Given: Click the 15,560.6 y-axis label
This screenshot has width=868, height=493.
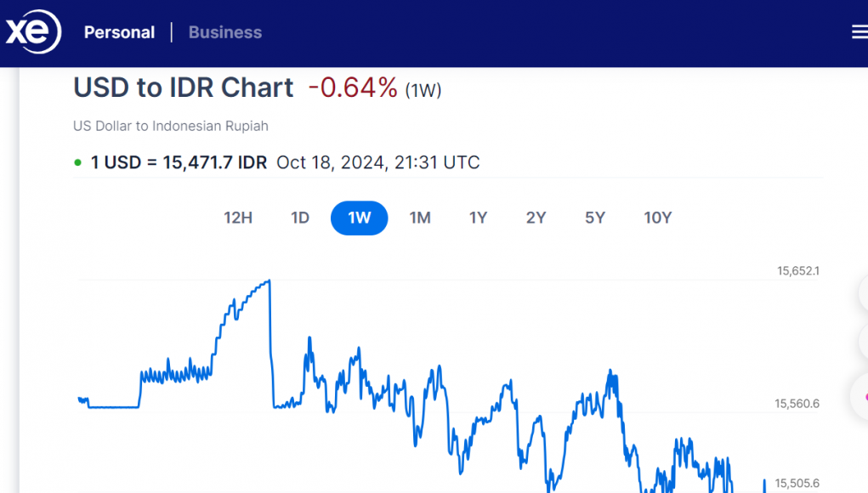Looking at the screenshot, I should coord(797,404).
